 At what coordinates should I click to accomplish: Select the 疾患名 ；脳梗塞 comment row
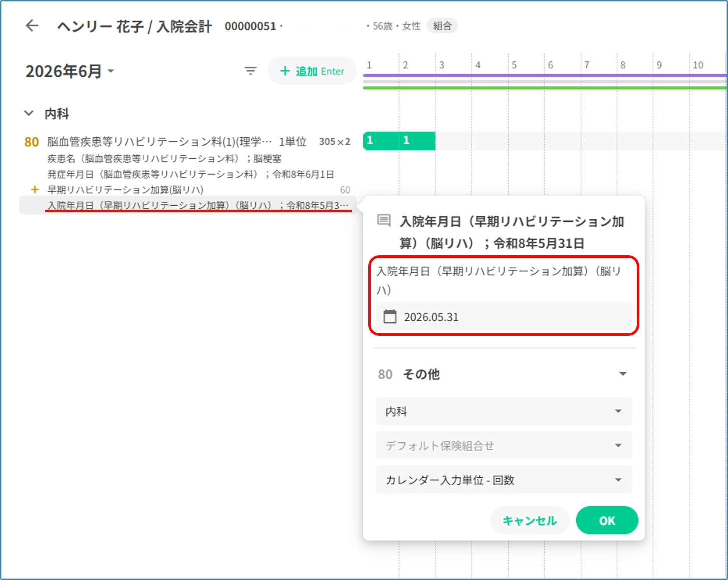point(164,159)
